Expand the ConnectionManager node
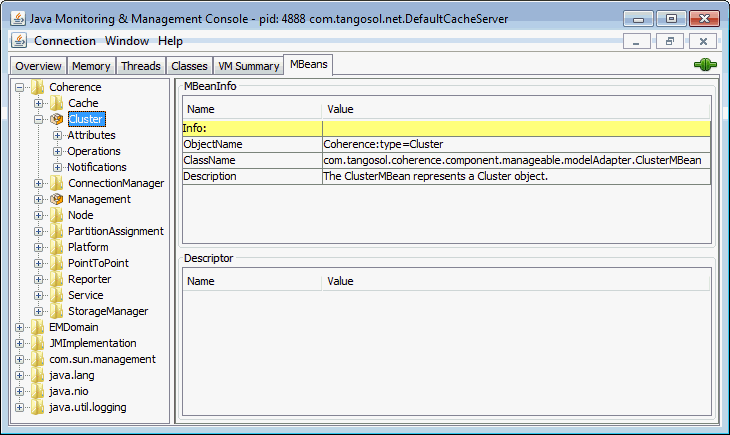This screenshot has width=730, height=435. 38,184
